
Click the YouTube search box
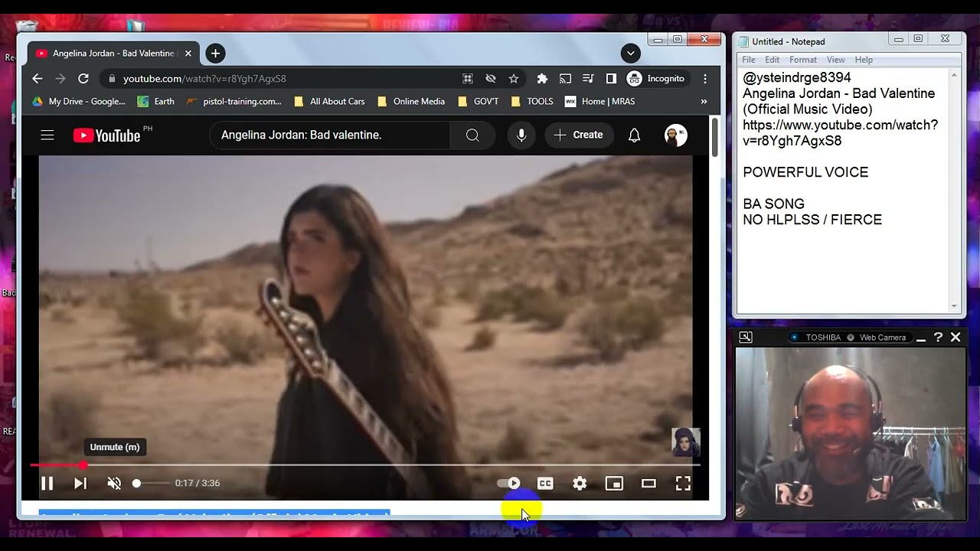[x=329, y=135]
